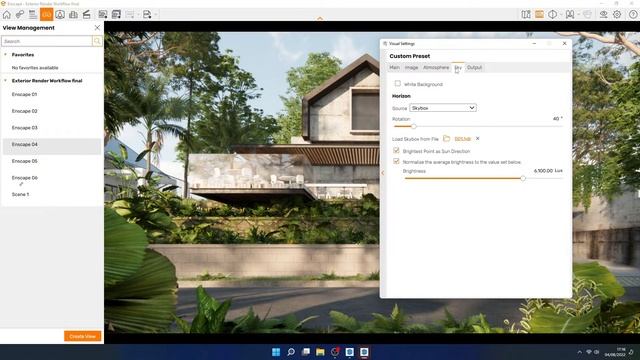Toggle Brightest Point as Sun Direction checkbox
This screenshot has width=640, height=360.
click(x=396, y=151)
